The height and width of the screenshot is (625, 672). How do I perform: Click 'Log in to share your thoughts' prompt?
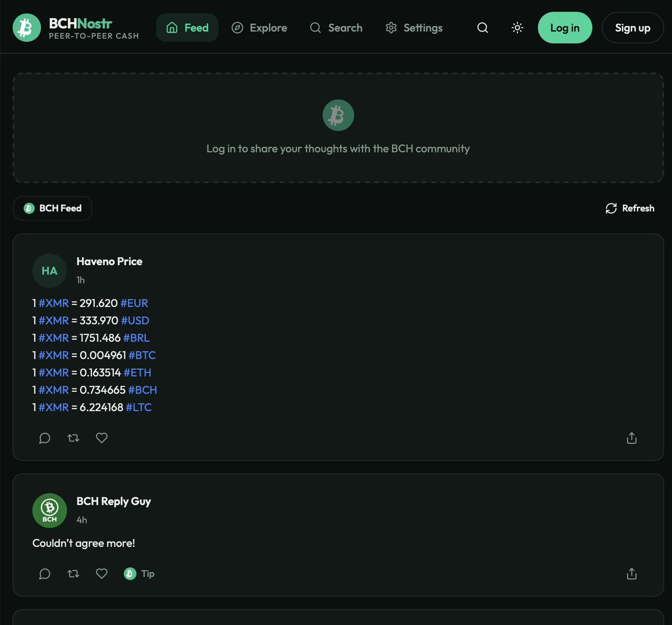coord(338,149)
